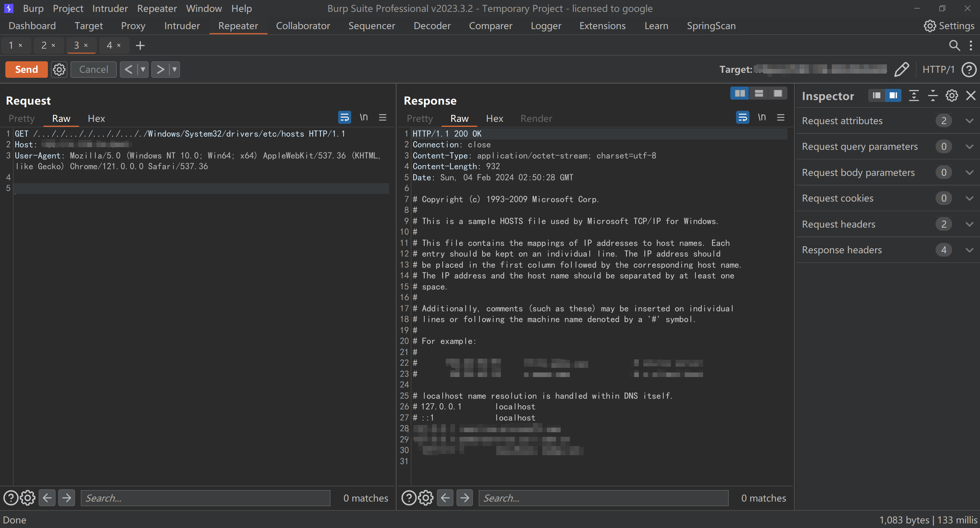Expand the Response headers section
Screen dimensions: 980x528
tap(969, 250)
